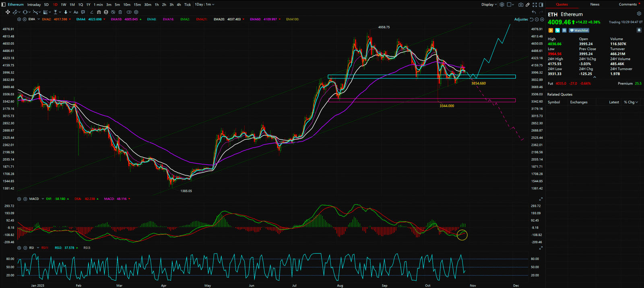Select the 1W timeframe
The width and height of the screenshot is (644, 288).
[x=64, y=4]
